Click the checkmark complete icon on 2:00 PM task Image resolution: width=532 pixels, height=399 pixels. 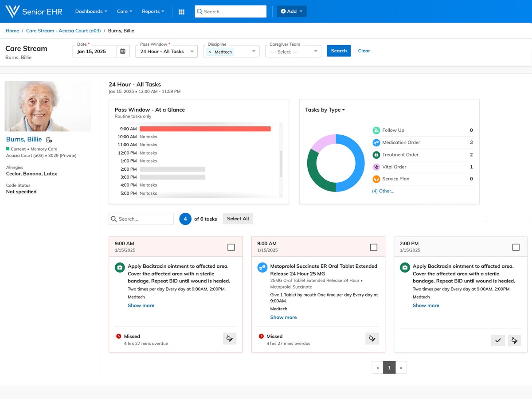[x=498, y=340]
